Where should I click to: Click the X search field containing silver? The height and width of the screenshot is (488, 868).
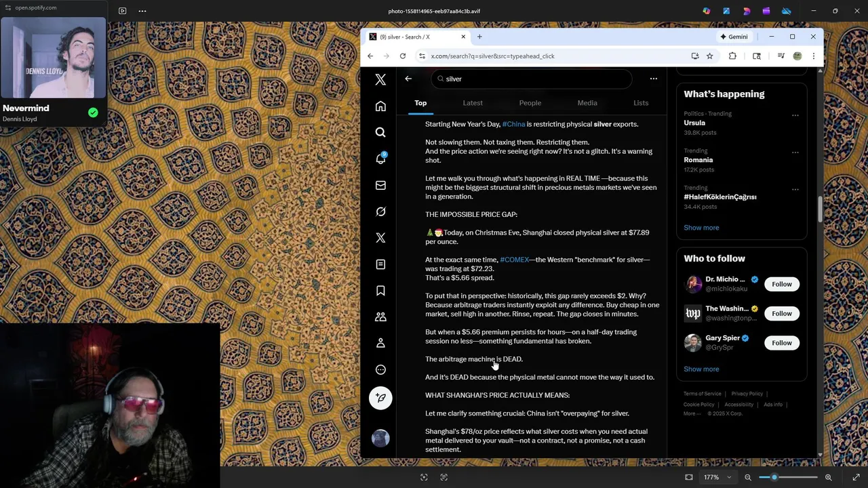tap(532, 79)
